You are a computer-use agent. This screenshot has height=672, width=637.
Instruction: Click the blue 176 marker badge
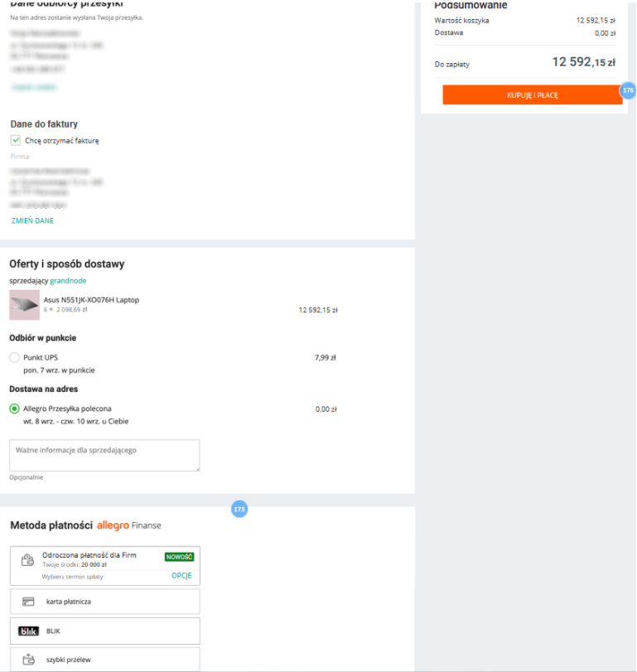pos(628,90)
